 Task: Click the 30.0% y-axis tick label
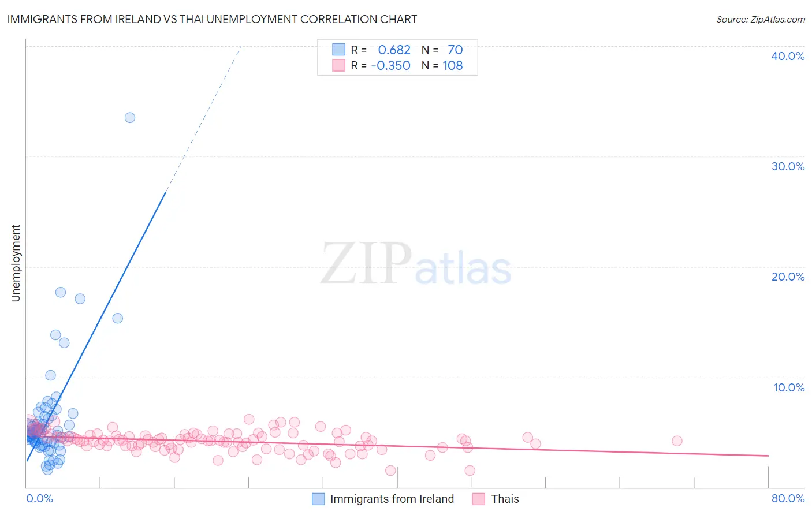pos(788,166)
